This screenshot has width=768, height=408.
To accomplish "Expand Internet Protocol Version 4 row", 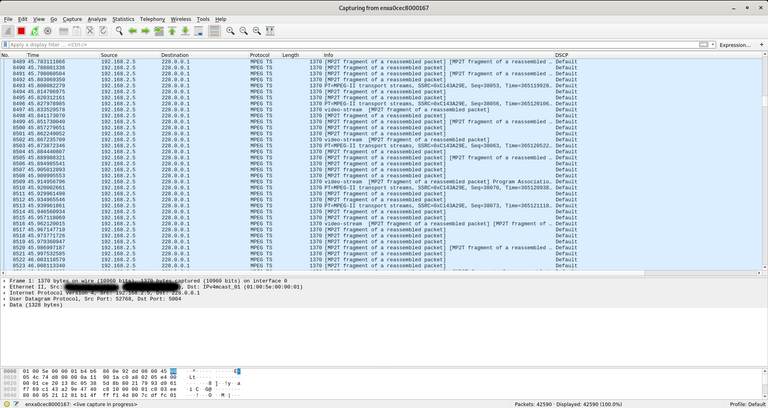I will (x=5, y=293).
